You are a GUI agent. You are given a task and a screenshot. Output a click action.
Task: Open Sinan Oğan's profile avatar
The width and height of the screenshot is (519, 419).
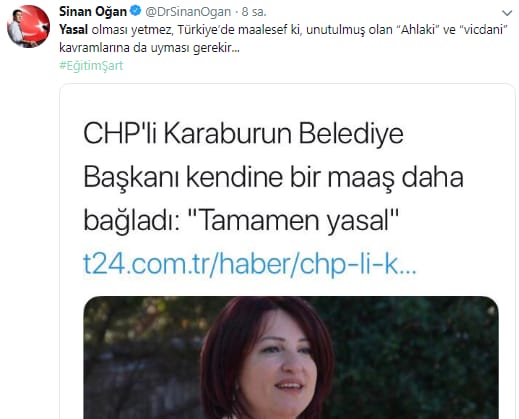(x=28, y=26)
